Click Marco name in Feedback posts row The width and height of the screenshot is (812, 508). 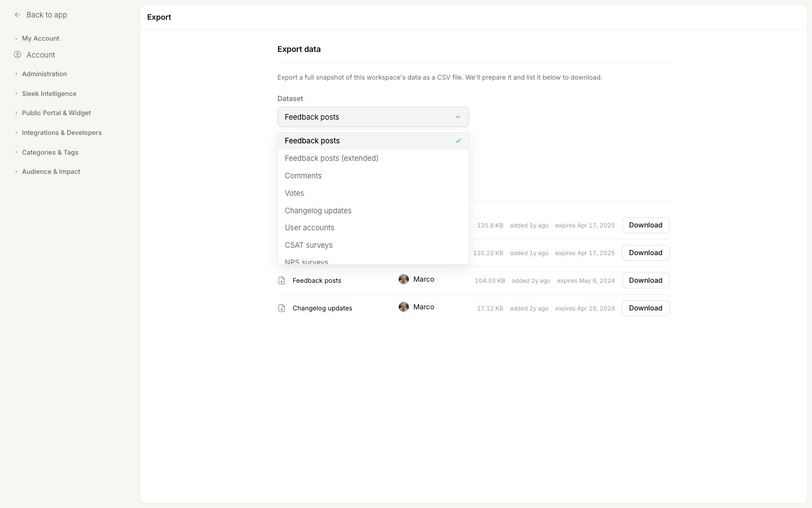click(x=423, y=279)
